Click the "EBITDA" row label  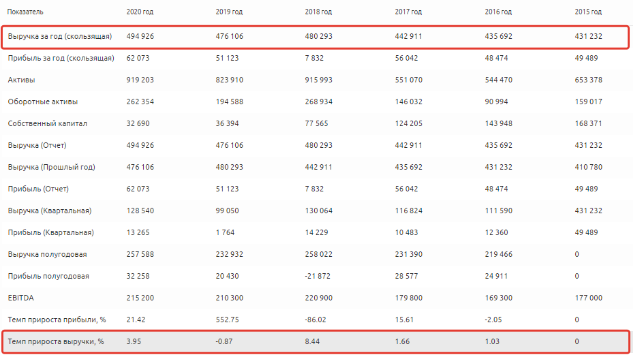[21, 298]
